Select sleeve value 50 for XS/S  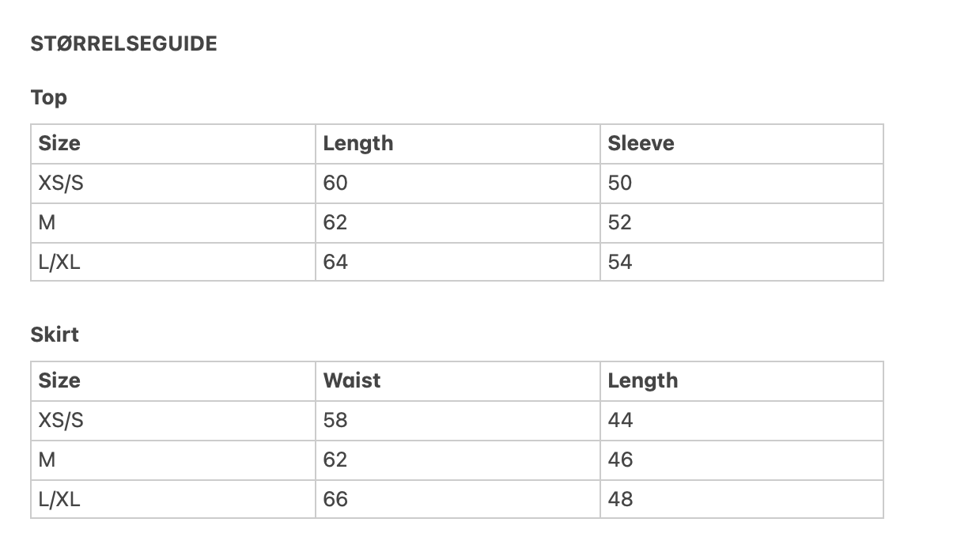[x=620, y=183]
